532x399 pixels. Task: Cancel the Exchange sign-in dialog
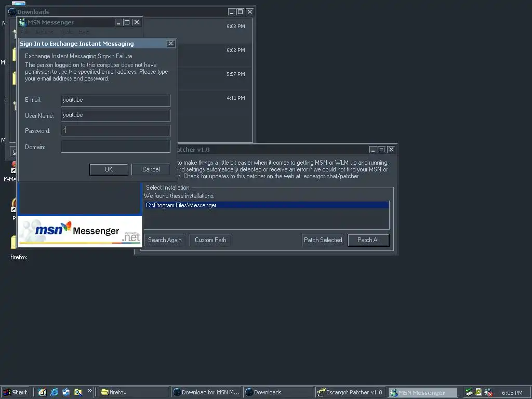pyautogui.click(x=151, y=169)
